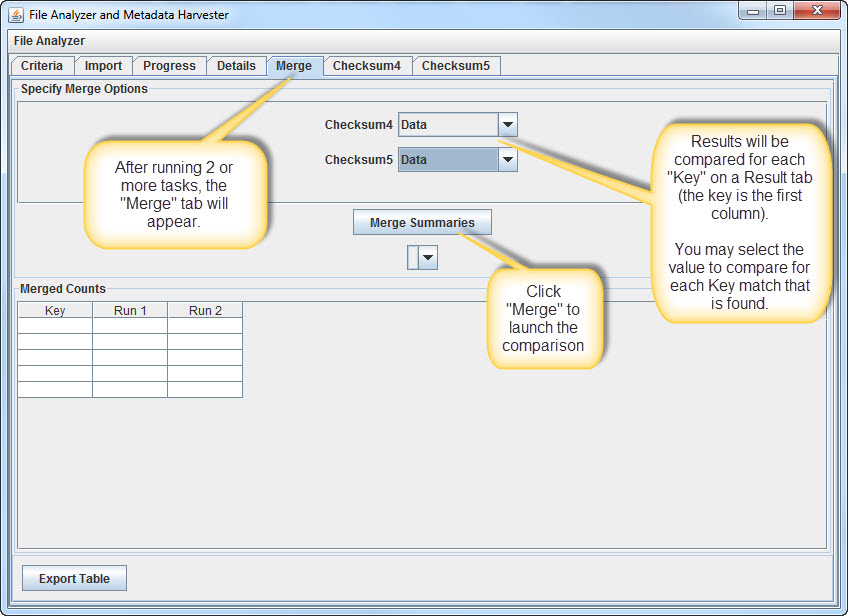Open the small dropdown below Merge Summaries
848x616 pixels.
428,258
